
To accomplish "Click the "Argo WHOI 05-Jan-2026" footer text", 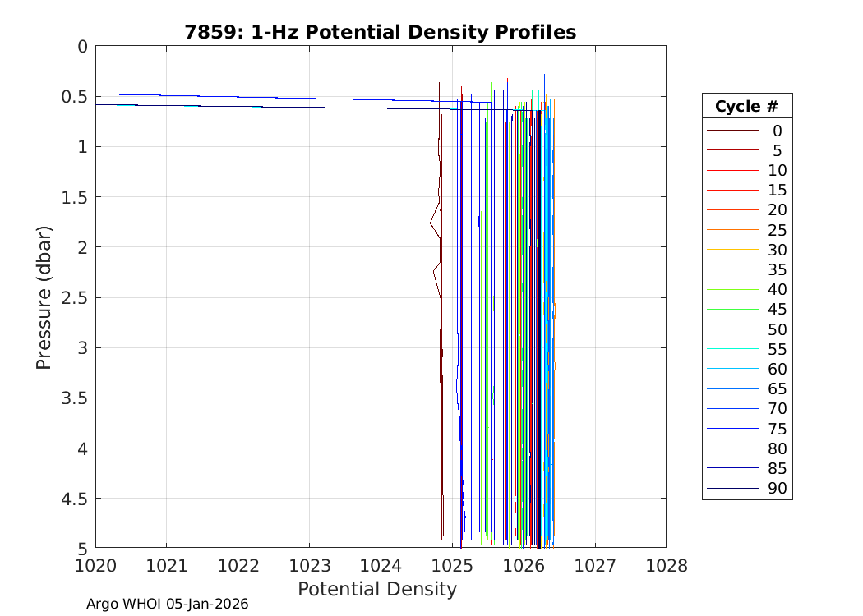I will (x=167, y=605).
